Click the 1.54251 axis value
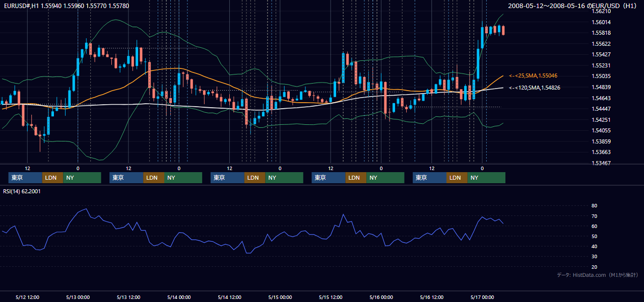The image size is (644, 302). click(602, 120)
